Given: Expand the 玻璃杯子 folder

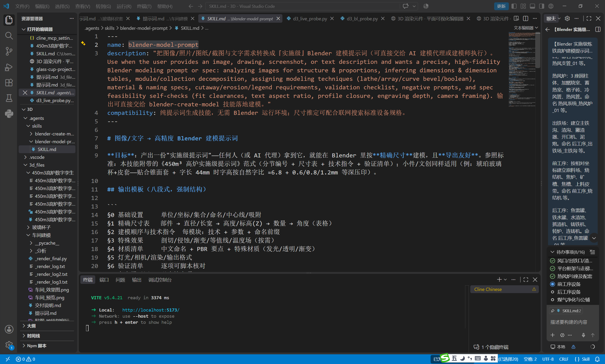Looking at the screenshot, I should tap(28, 227).
